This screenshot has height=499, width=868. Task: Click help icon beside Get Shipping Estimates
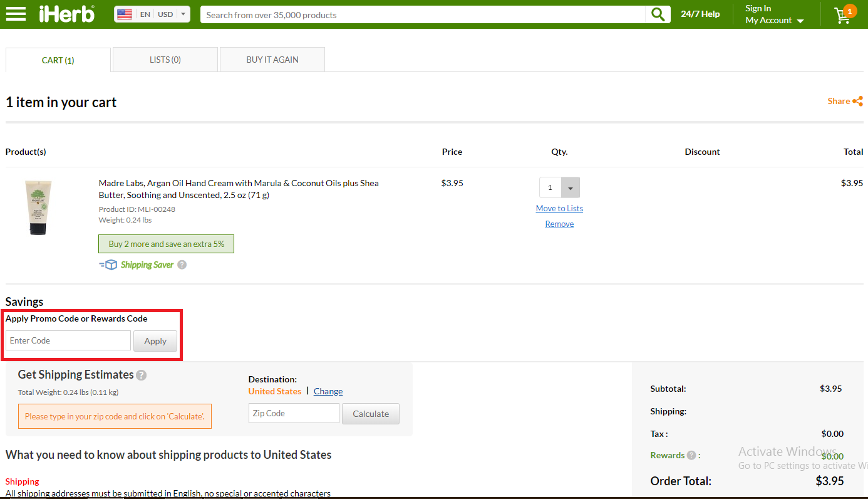142,375
